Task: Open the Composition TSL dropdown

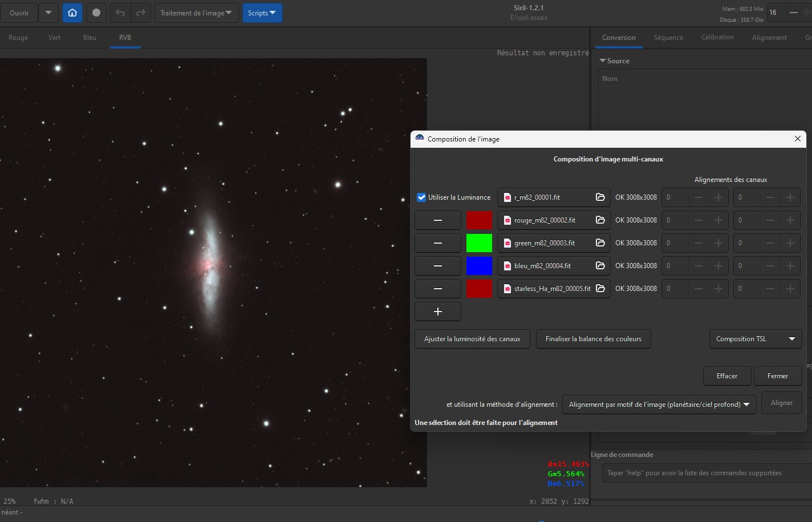Action: click(755, 339)
